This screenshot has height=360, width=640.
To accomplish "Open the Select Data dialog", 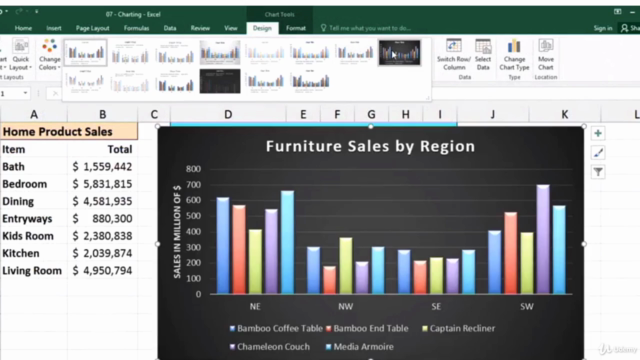I will click(483, 55).
